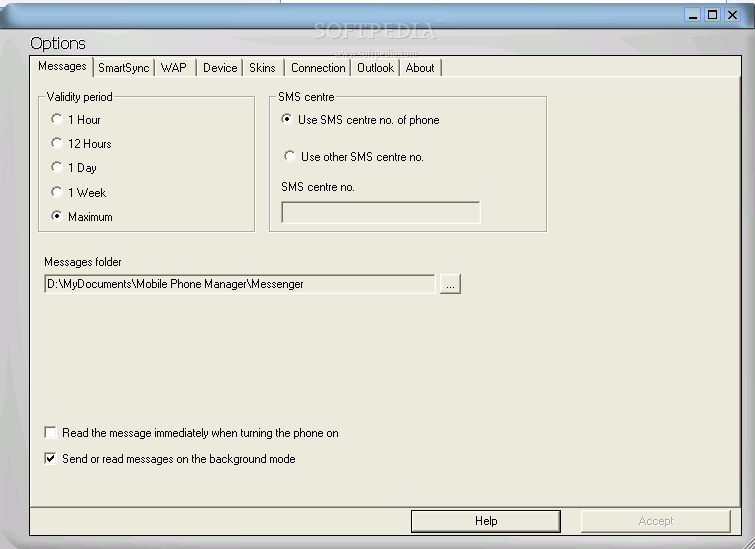The width and height of the screenshot is (755, 549).
Task: Click the Help button
Action: click(486, 521)
